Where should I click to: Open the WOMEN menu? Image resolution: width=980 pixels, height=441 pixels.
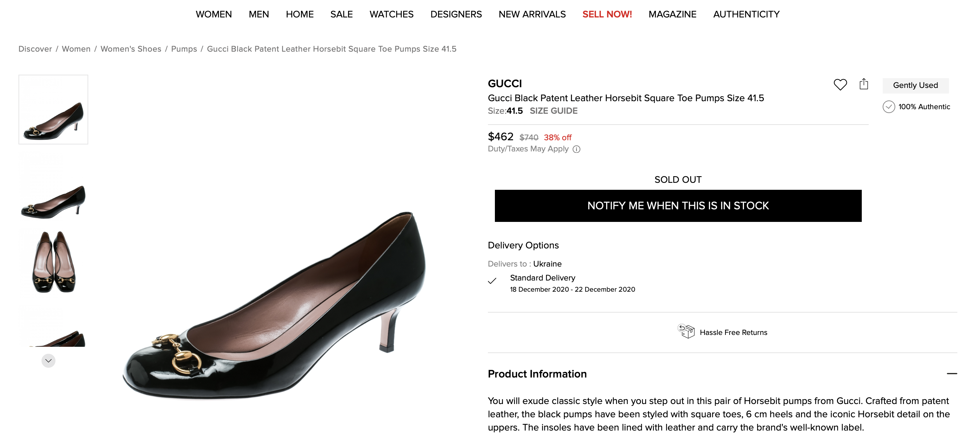(213, 14)
